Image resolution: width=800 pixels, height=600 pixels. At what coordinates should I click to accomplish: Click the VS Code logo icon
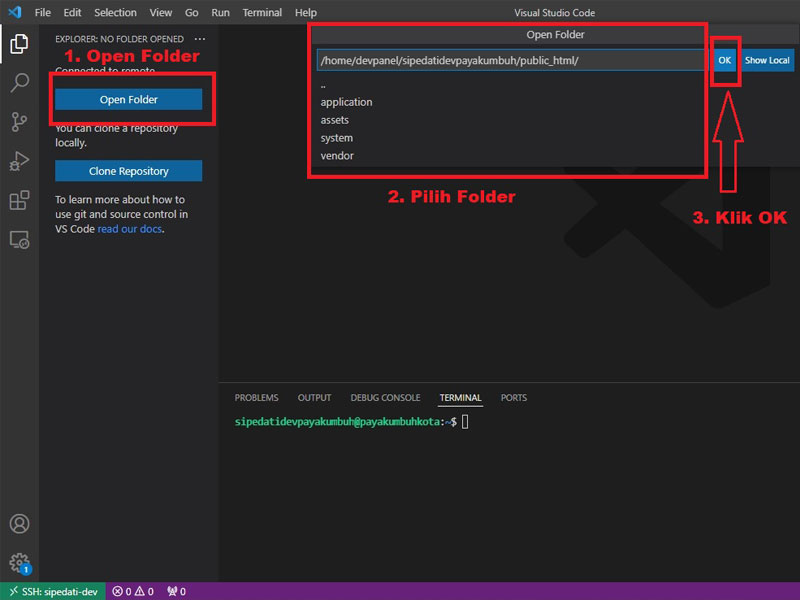15,12
